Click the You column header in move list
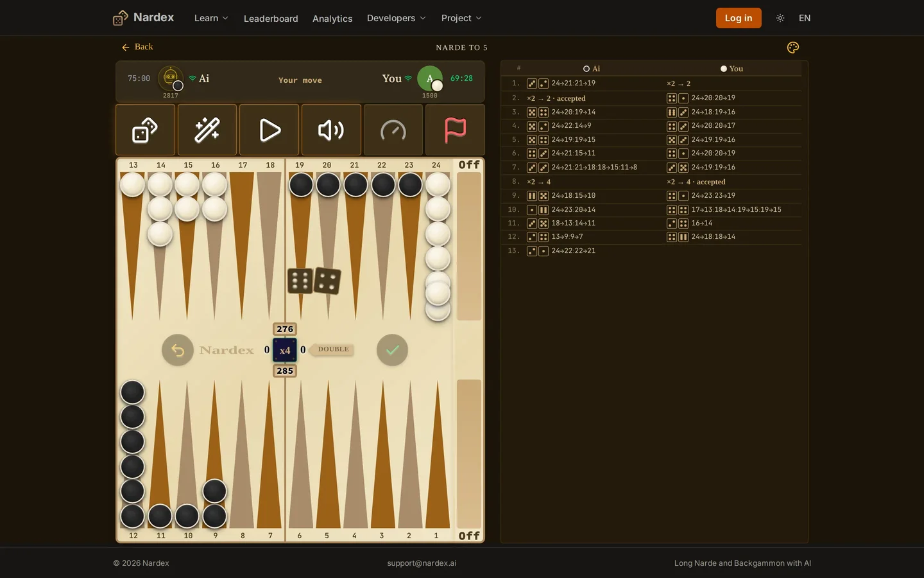This screenshot has height=578, width=924. [x=732, y=69]
